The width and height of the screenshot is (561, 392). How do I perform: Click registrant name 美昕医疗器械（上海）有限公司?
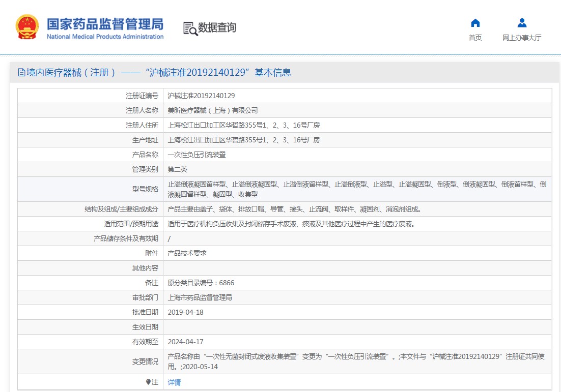(212, 110)
